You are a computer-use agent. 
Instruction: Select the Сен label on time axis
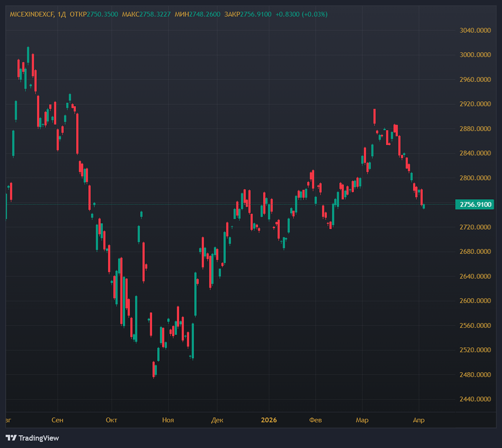point(57,420)
